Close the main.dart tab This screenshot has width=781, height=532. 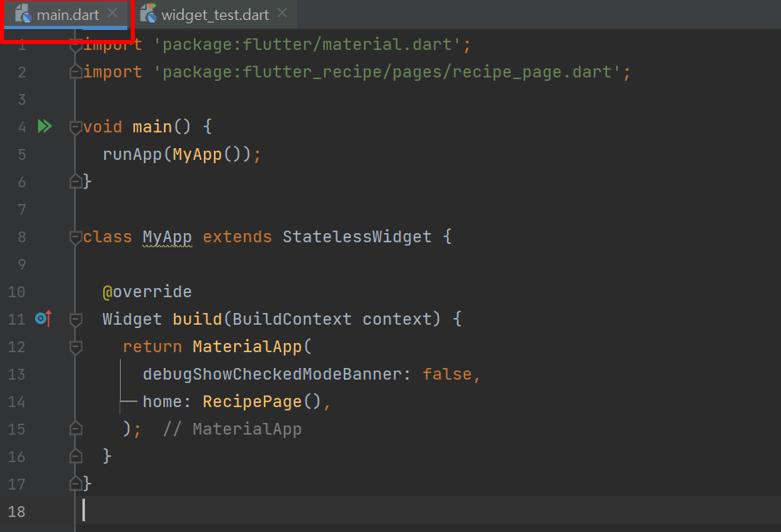(x=112, y=13)
